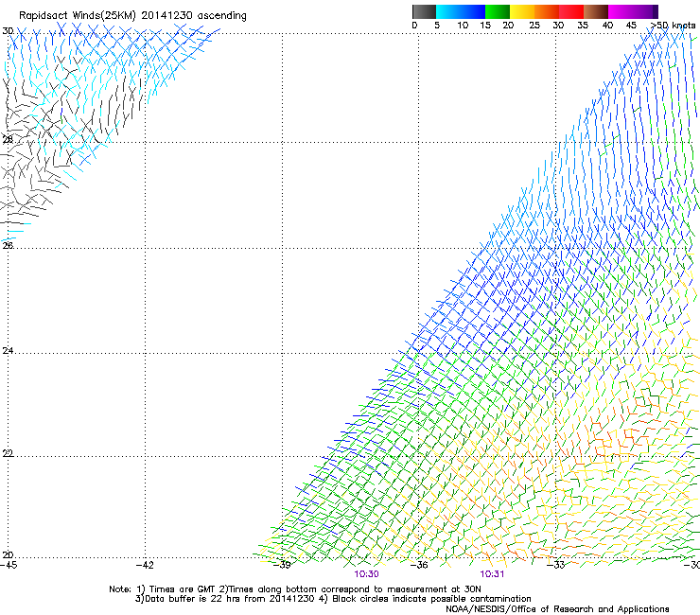This screenshot has height=615, width=700.
Task: Click the latitude label 30
Action: tap(8, 31)
